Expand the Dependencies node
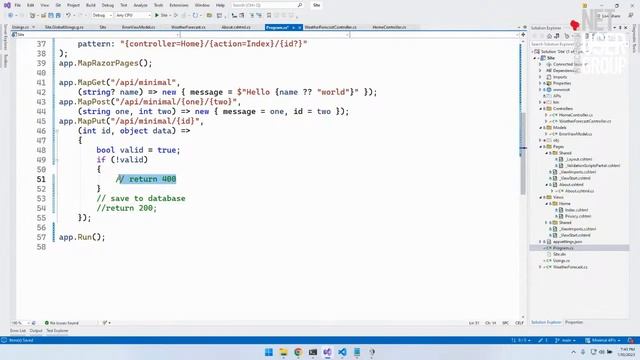Screen dimensions: 640x360 540,71
